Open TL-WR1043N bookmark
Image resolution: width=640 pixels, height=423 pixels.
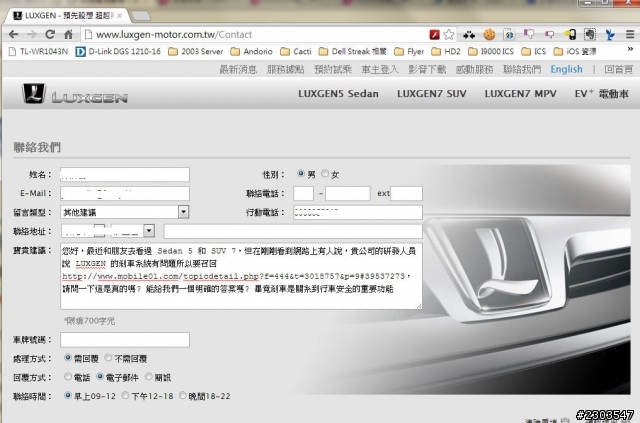coord(38,51)
